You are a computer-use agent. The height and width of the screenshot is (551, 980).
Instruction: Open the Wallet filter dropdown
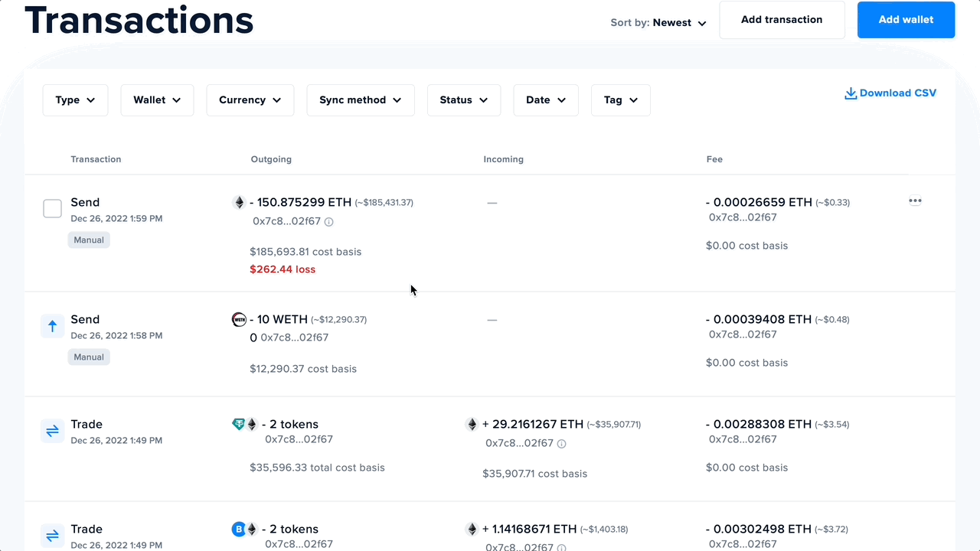(x=157, y=100)
